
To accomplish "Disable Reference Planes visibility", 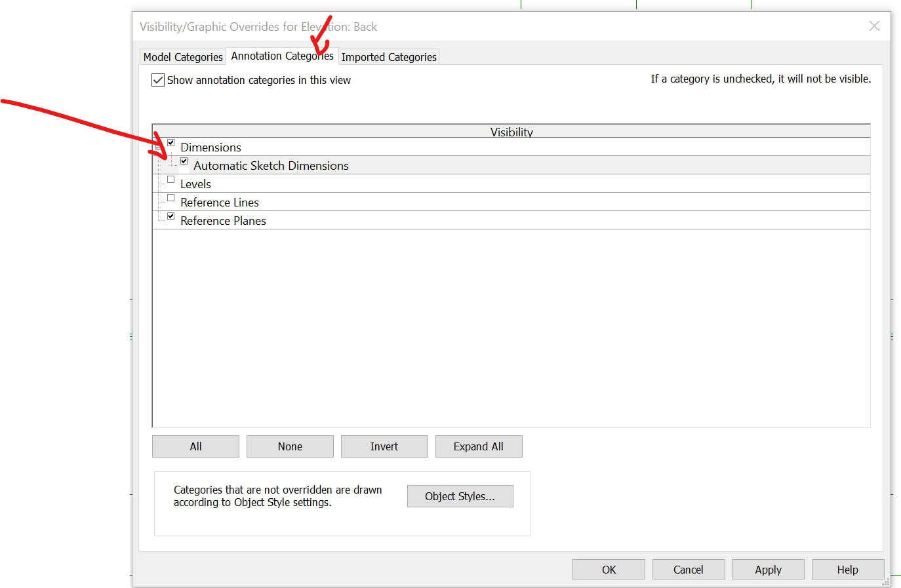I will pyautogui.click(x=170, y=216).
